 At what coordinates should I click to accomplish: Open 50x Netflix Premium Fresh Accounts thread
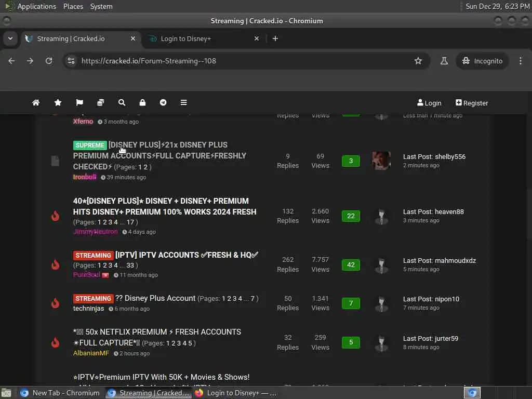(x=157, y=337)
